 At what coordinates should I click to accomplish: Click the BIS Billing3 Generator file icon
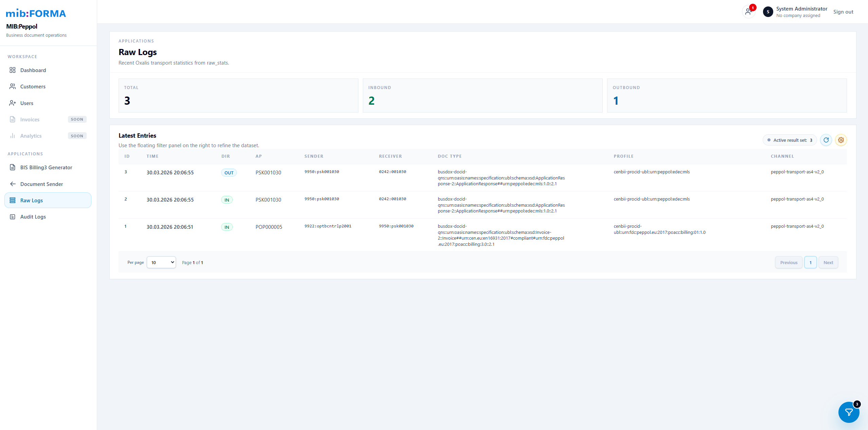pos(13,167)
